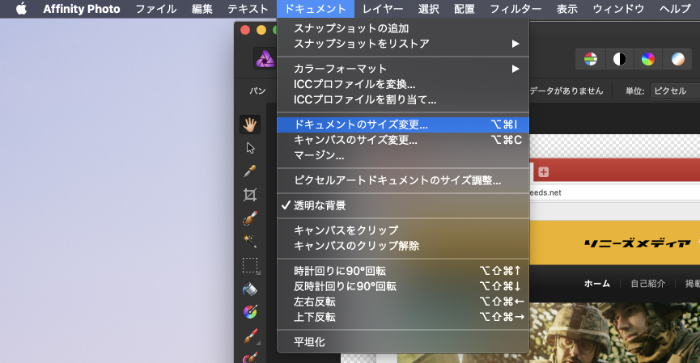Open the テキスト menu

click(247, 9)
